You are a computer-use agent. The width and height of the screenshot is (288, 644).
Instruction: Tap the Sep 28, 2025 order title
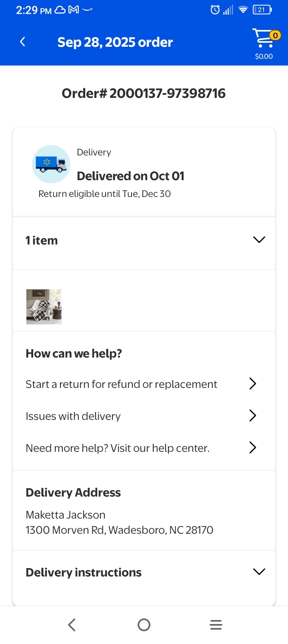click(115, 42)
